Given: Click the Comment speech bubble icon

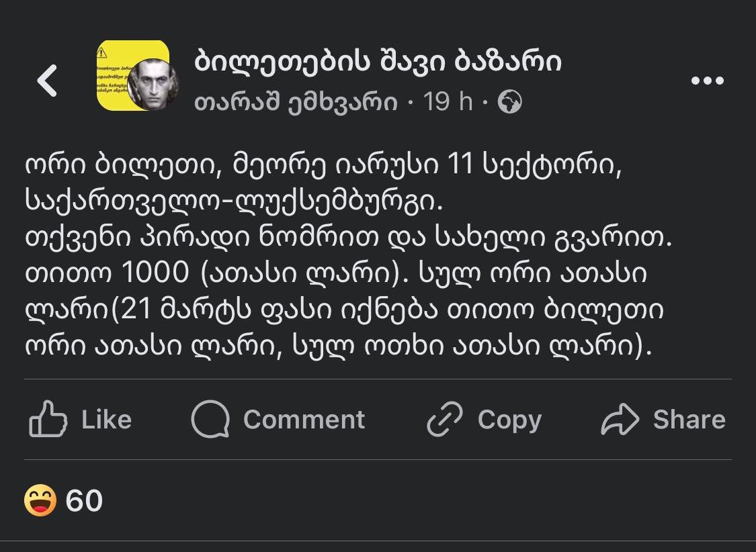Looking at the screenshot, I should pos(210,420).
